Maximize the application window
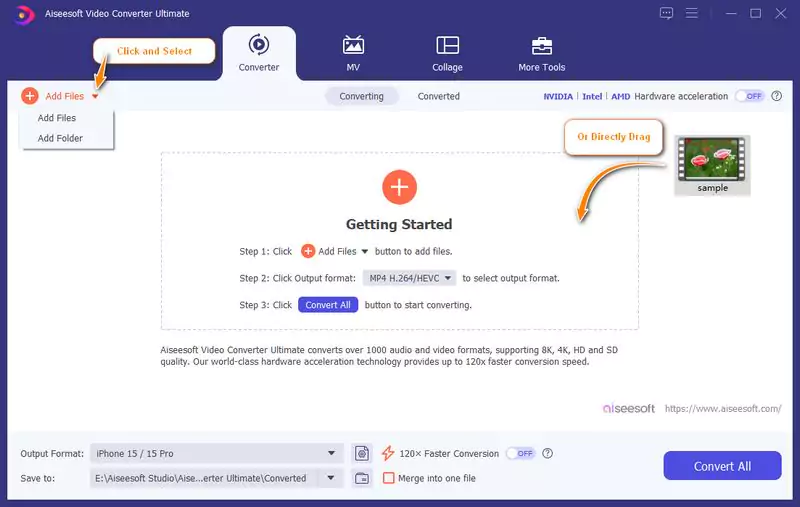Image resolution: width=800 pixels, height=507 pixels. tap(756, 14)
